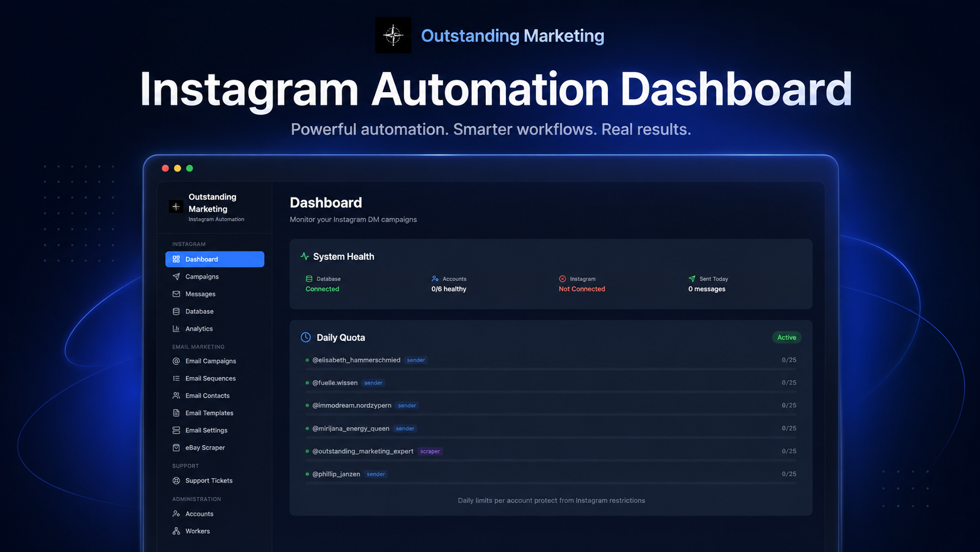Click the green maximize window dot

tap(189, 168)
